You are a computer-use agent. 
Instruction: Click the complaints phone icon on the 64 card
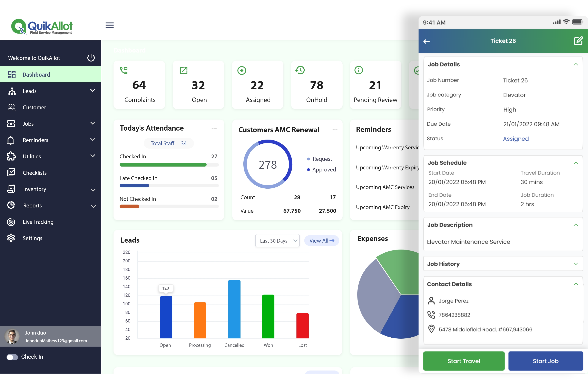124,70
